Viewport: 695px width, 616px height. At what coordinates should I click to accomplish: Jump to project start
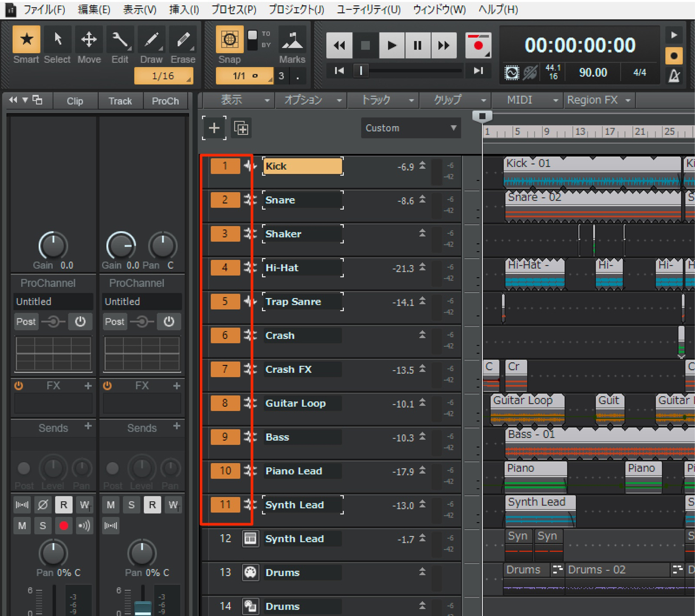[x=339, y=70]
